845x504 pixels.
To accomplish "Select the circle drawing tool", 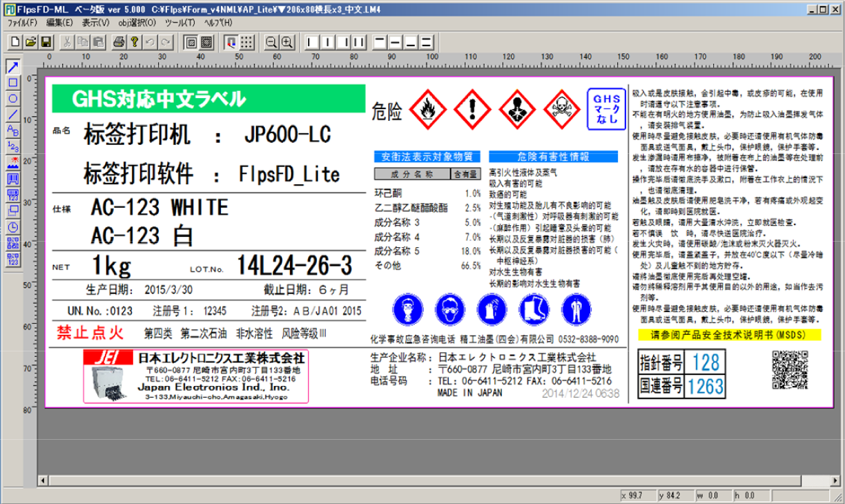I will point(12,99).
